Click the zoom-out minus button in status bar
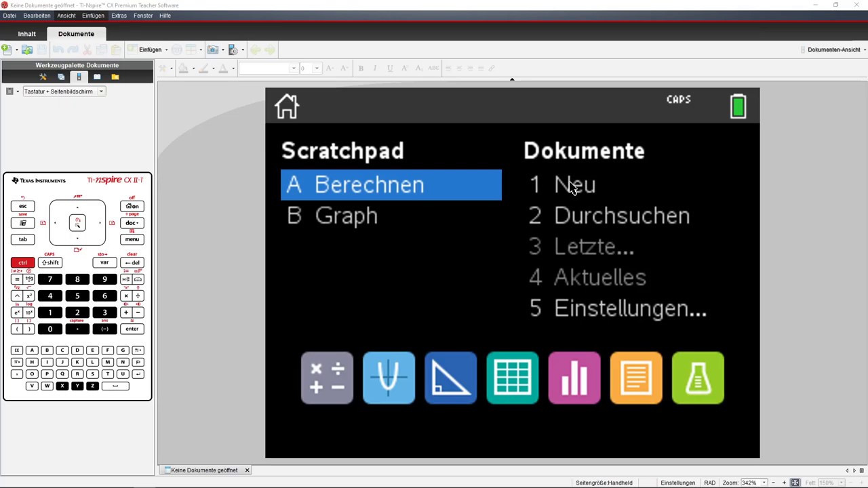 (773, 483)
